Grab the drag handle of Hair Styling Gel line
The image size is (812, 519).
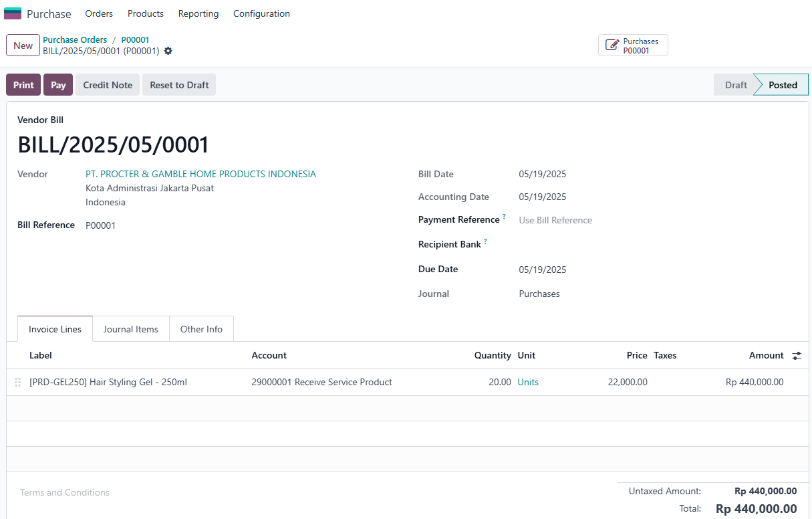pyautogui.click(x=18, y=383)
